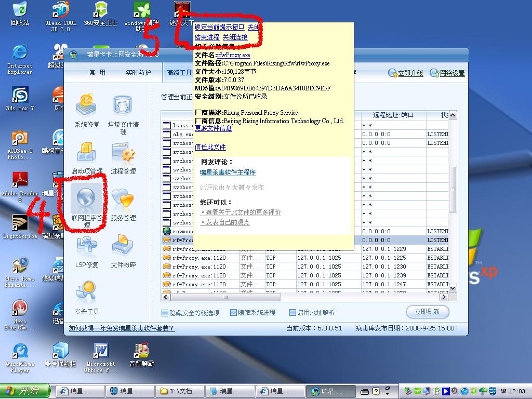This screenshot has height=399, width=532.
Task: Open the 专杀工具 tool
Action: 87,298
